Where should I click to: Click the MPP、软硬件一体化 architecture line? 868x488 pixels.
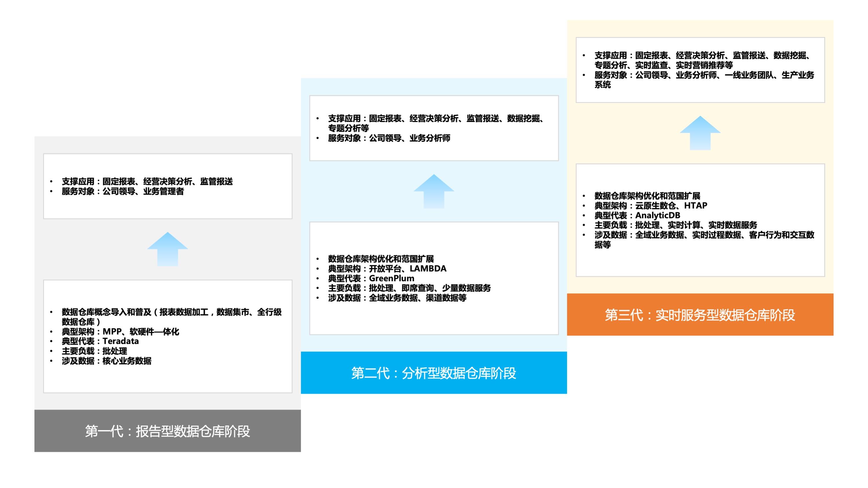[120, 332]
